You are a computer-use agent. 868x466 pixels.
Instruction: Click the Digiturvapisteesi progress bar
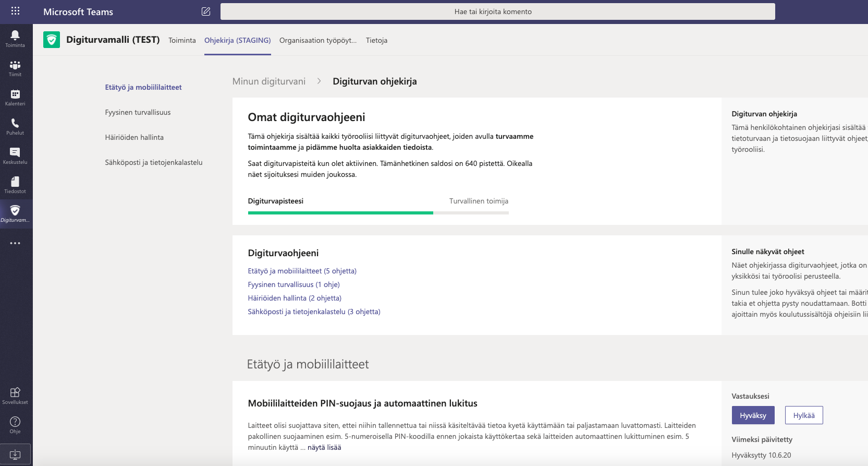pos(378,213)
